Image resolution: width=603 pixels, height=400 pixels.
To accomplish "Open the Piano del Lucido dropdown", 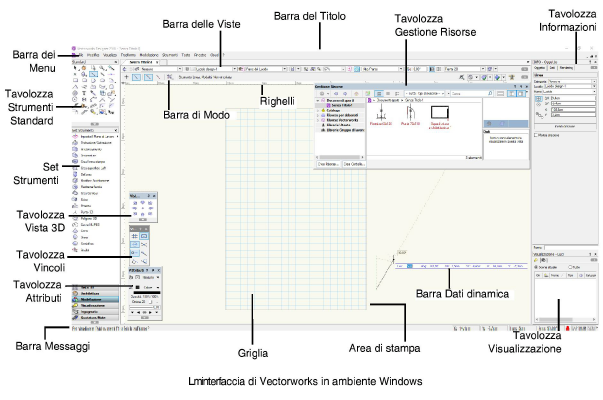I will pyautogui.click(x=285, y=69).
